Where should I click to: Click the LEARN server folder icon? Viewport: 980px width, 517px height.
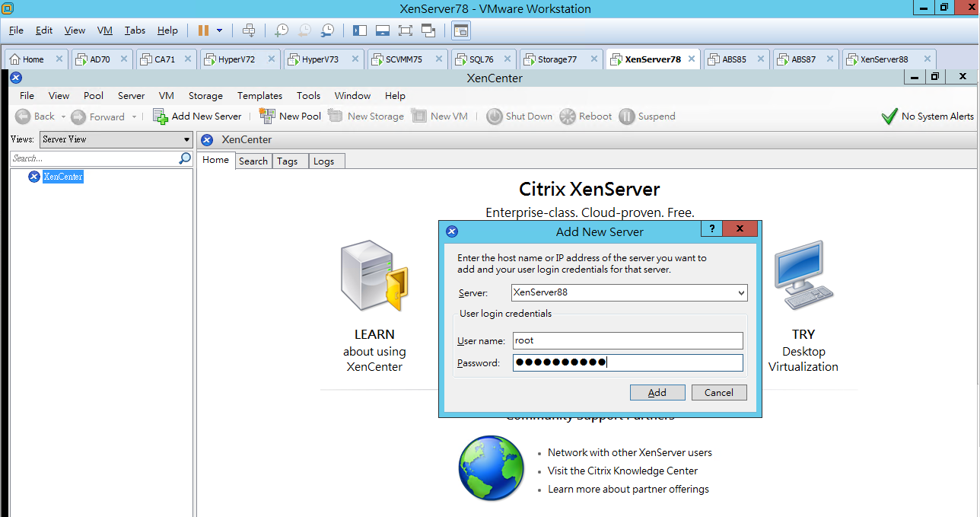click(374, 276)
